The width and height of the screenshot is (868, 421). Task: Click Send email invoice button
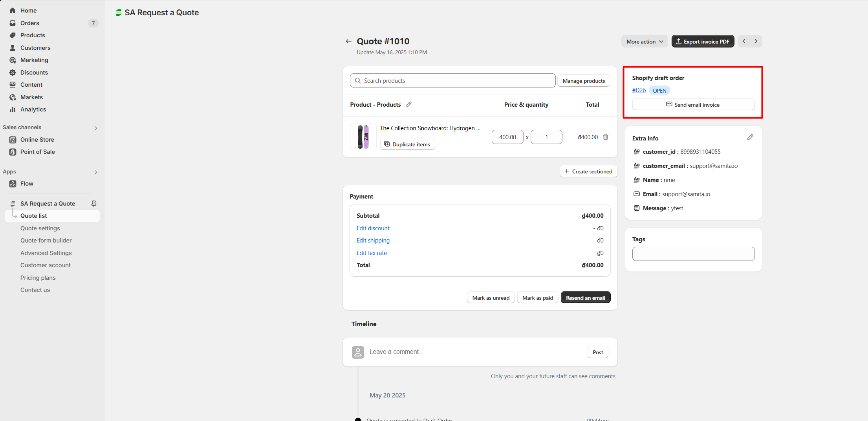[x=693, y=105]
